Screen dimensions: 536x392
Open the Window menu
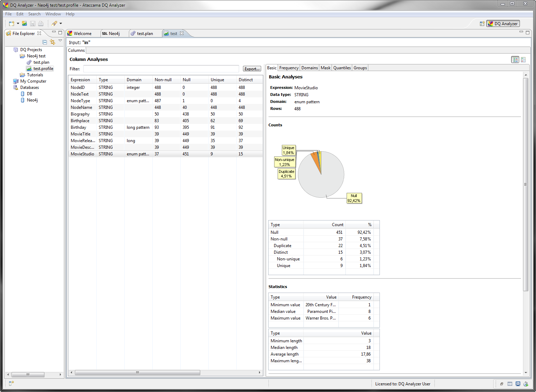(53, 14)
